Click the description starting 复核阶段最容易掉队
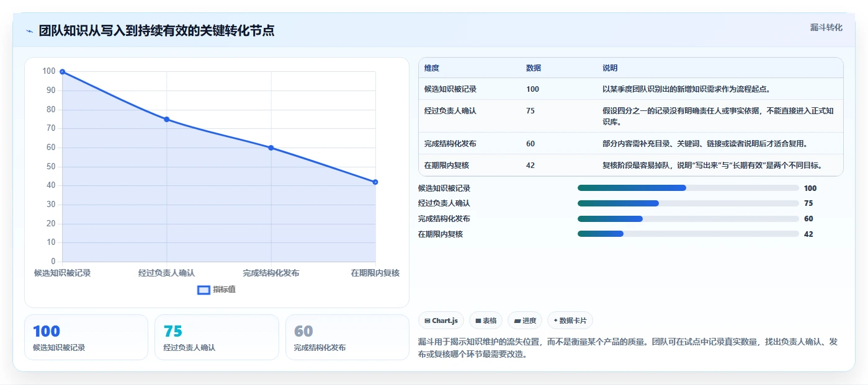The height and width of the screenshot is (385, 868). [x=712, y=166]
